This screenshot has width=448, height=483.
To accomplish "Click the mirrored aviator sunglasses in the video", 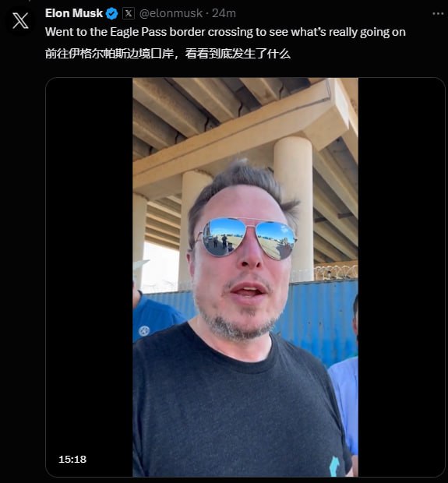I will pyautogui.click(x=246, y=238).
